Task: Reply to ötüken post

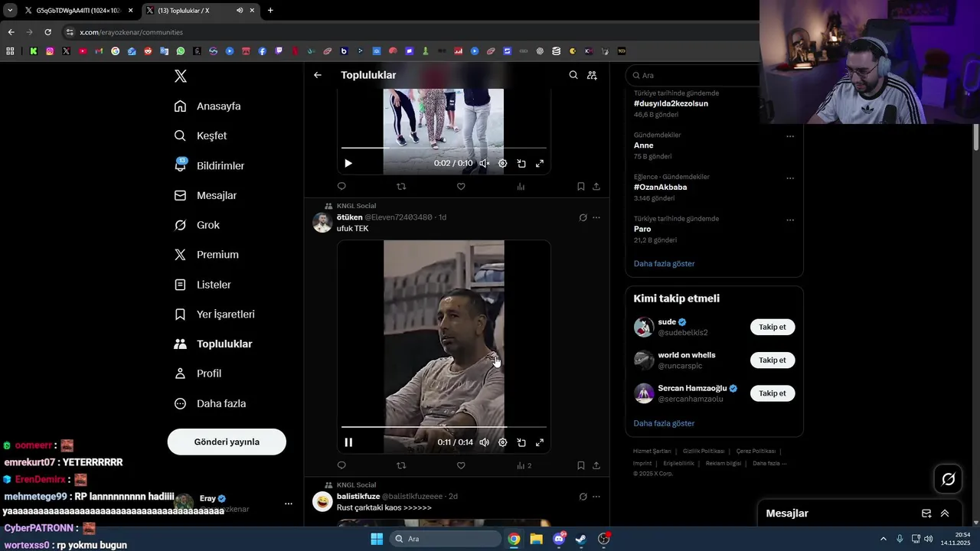Action: tap(341, 465)
